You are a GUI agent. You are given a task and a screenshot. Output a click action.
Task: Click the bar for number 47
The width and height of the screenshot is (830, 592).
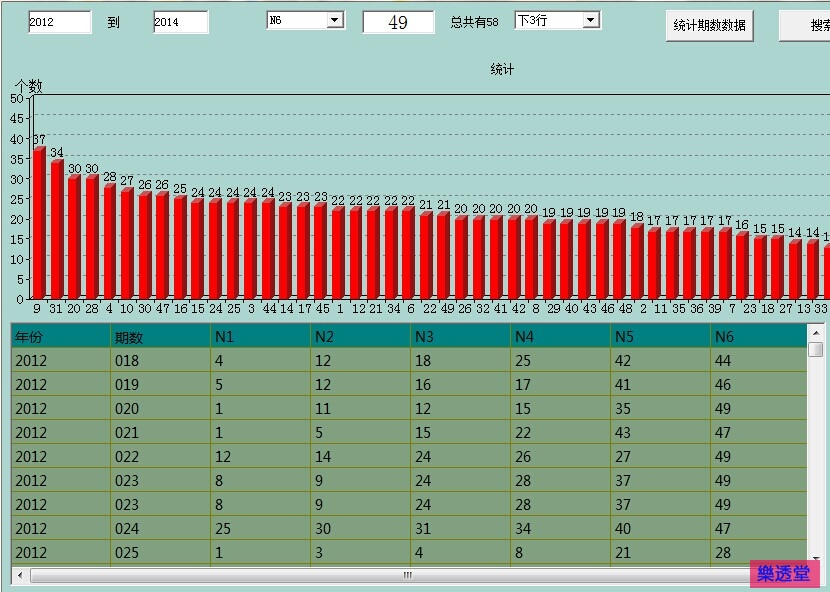(163, 245)
